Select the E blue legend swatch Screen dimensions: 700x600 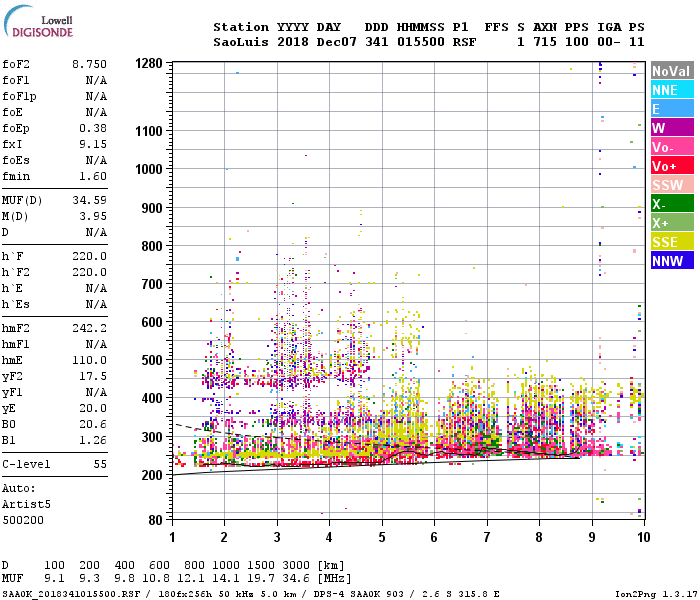[x=672, y=109]
